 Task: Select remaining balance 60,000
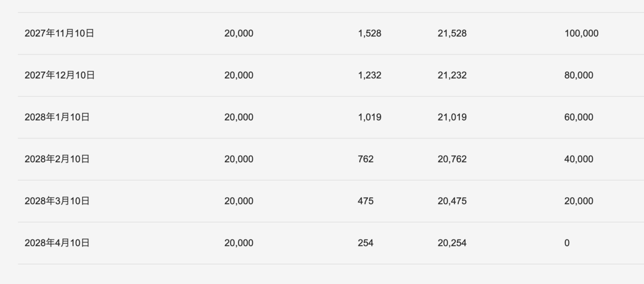click(579, 117)
